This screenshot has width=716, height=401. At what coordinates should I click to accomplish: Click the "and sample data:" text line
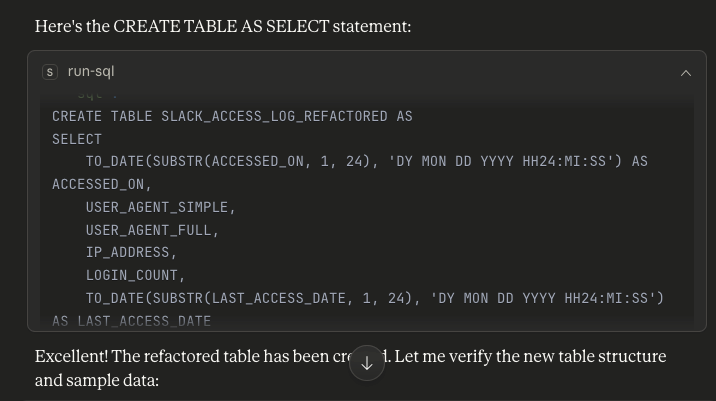(97, 380)
